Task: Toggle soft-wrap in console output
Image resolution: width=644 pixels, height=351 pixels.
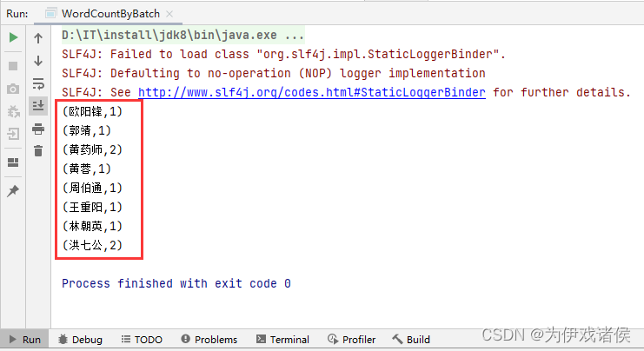Action: point(38,83)
